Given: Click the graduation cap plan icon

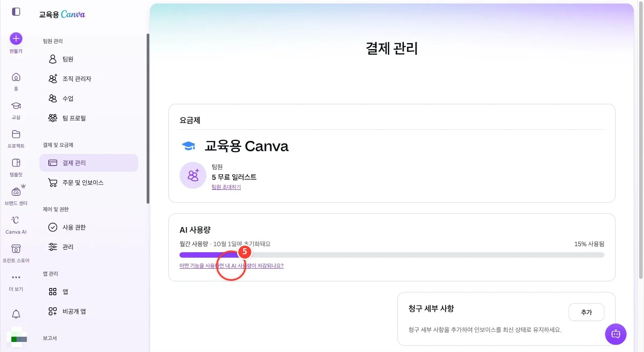Looking at the screenshot, I should tap(188, 146).
